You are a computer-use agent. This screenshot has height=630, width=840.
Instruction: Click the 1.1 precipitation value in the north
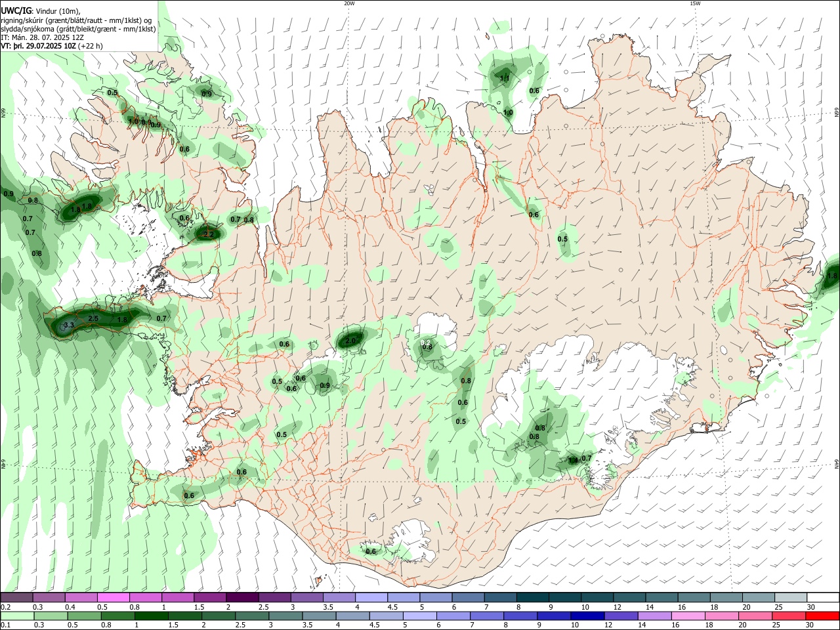(x=505, y=79)
